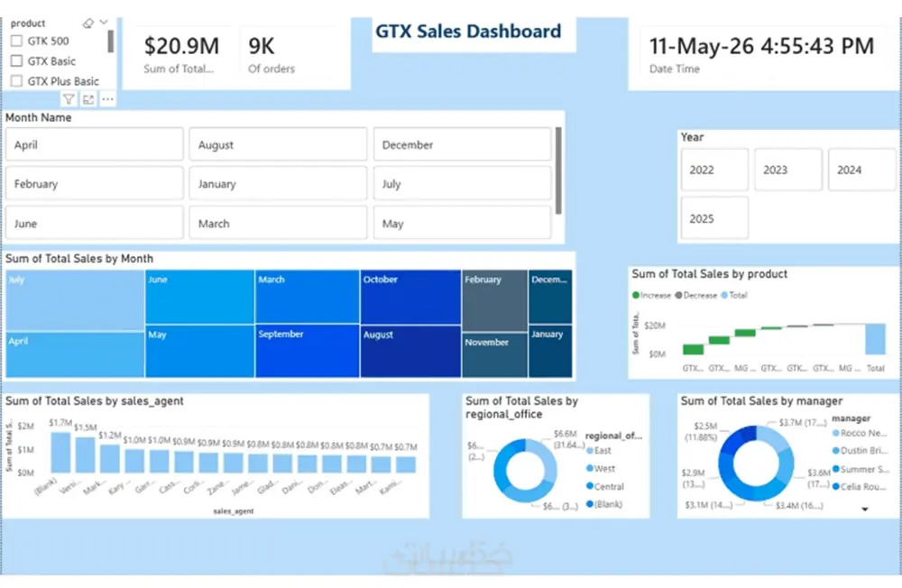Open focus mode icon for product slicer
The width and height of the screenshot is (902, 588).
click(88, 99)
